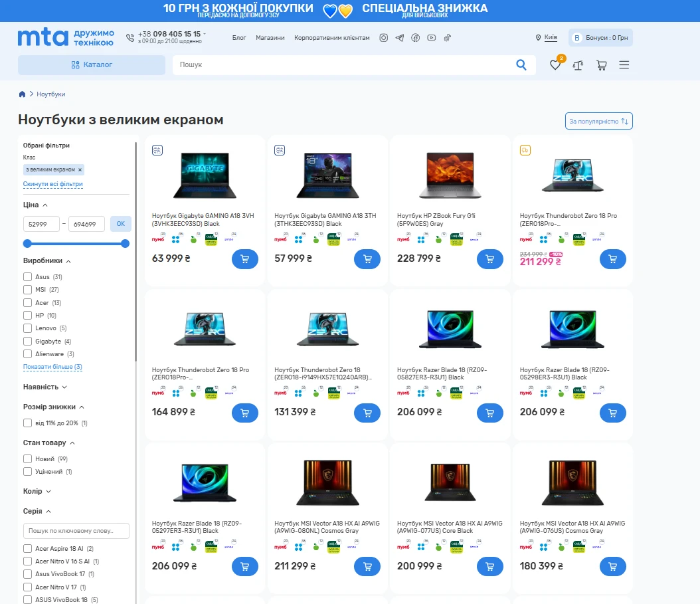This screenshot has width=700, height=604.
Task: Add MSI Vector A18 Core Black to cart
Action: point(489,567)
